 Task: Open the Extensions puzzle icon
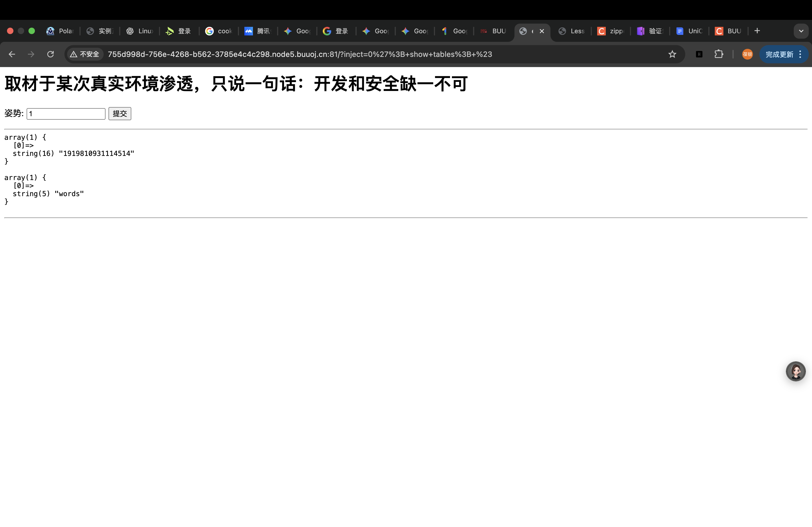[x=719, y=54]
